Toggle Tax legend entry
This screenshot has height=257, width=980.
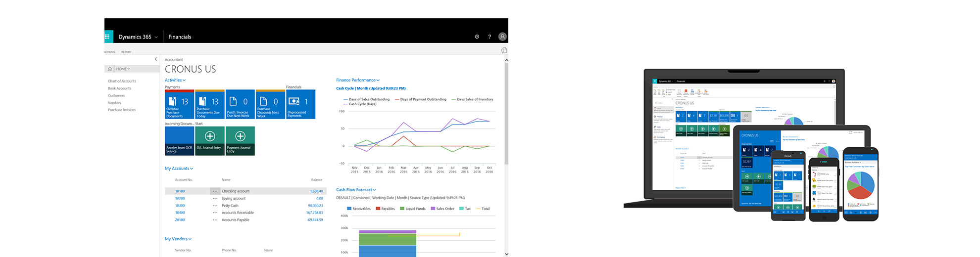465,209
